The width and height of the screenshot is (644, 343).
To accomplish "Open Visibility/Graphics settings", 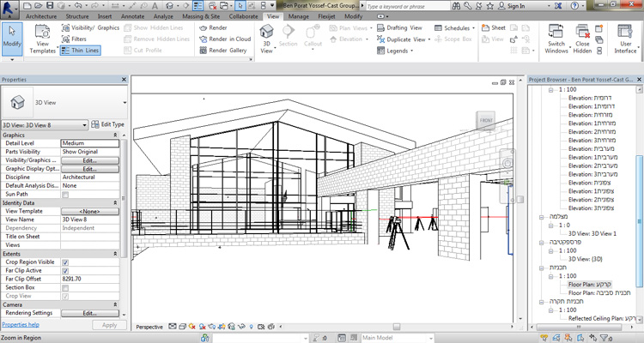I will (x=90, y=28).
